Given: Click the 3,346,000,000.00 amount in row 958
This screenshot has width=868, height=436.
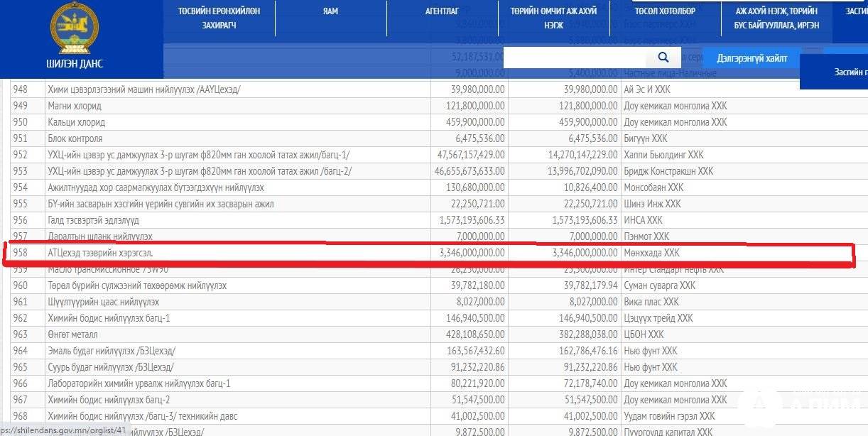Looking at the screenshot, I should tap(469, 253).
